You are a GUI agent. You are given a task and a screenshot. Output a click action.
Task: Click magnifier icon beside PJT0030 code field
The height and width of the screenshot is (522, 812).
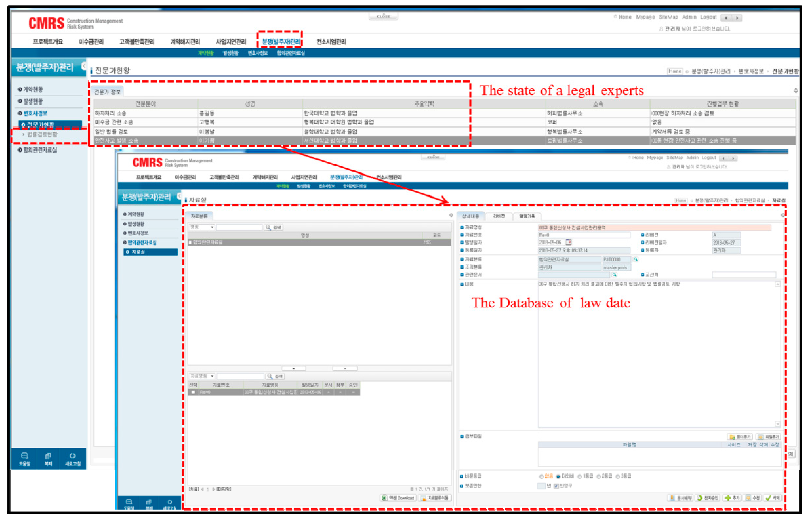[636, 259]
